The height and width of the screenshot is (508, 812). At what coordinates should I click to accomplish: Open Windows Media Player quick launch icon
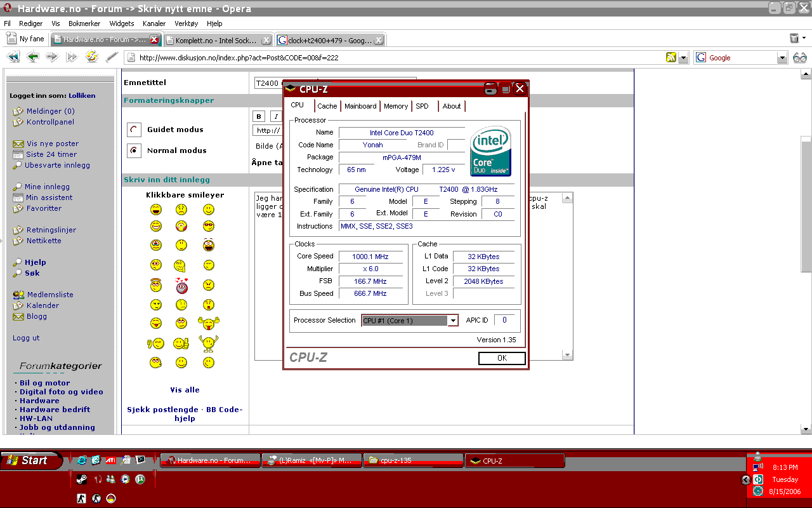126,479
